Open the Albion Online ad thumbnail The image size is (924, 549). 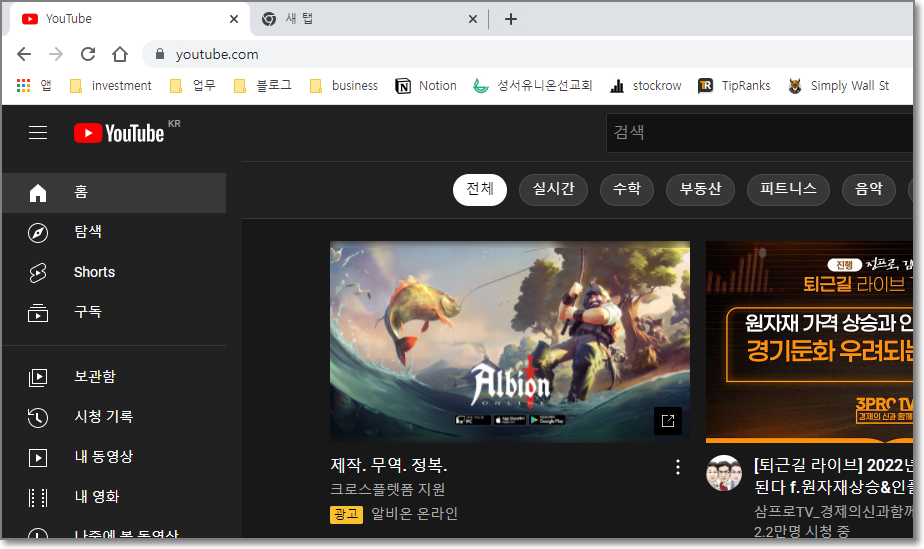(x=510, y=342)
